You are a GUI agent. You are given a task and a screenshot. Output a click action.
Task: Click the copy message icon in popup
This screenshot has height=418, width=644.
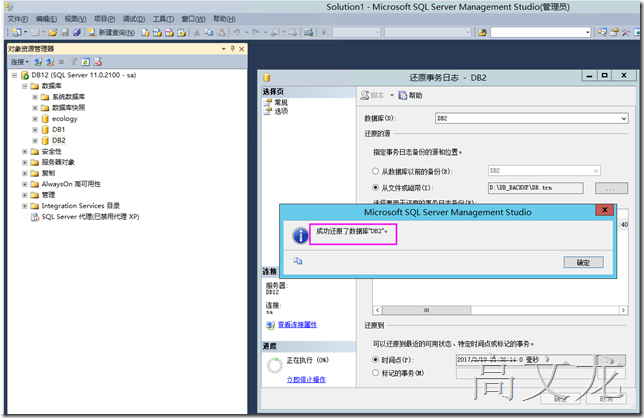coord(298,261)
